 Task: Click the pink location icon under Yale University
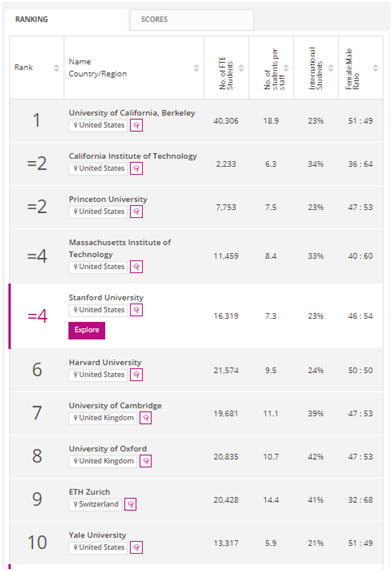[x=136, y=547]
